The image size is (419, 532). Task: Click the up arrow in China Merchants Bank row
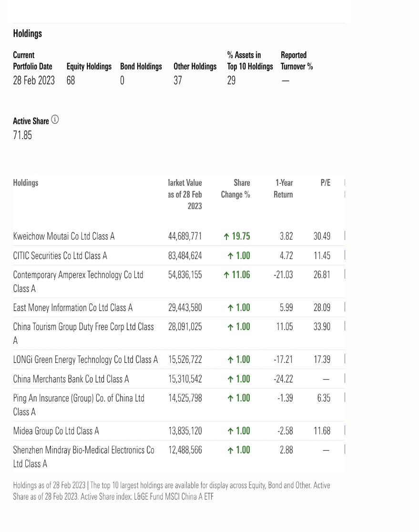pos(231,379)
